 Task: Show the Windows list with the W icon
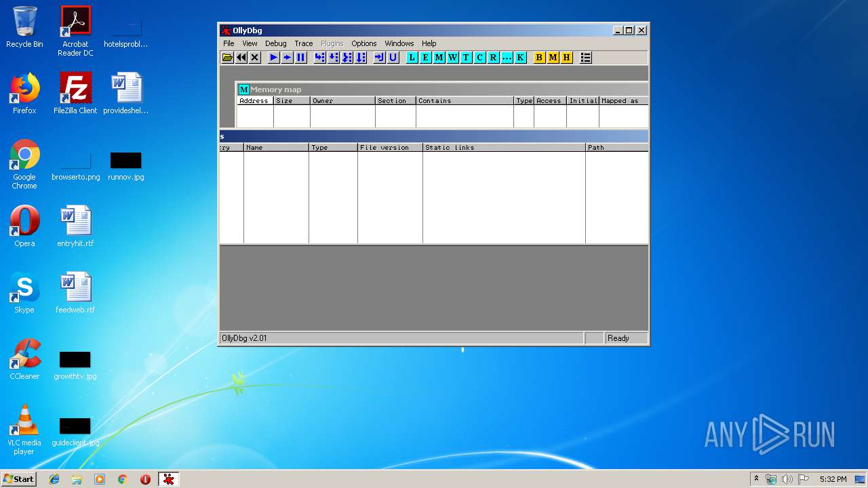coord(453,58)
